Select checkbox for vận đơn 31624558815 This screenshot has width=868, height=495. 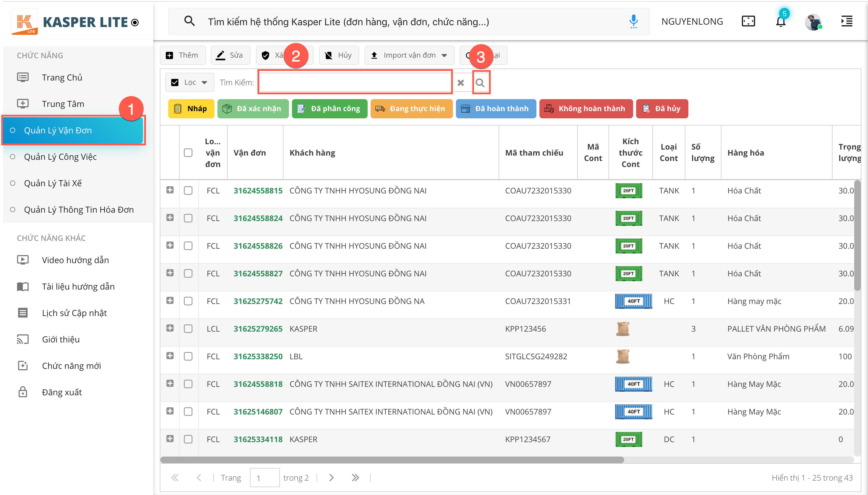(188, 191)
